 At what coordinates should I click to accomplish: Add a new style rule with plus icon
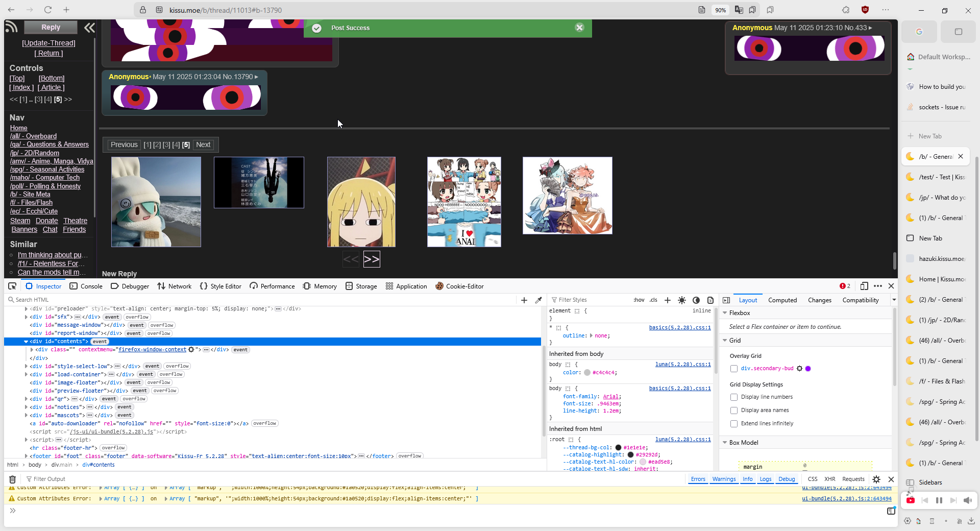coord(667,300)
